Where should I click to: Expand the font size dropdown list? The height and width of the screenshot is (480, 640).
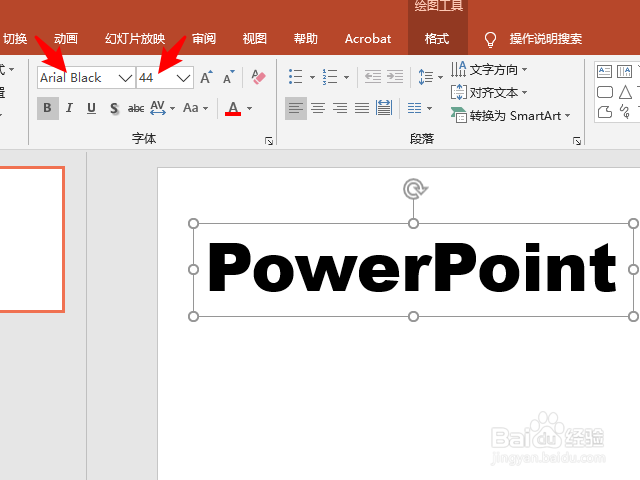click(x=184, y=78)
